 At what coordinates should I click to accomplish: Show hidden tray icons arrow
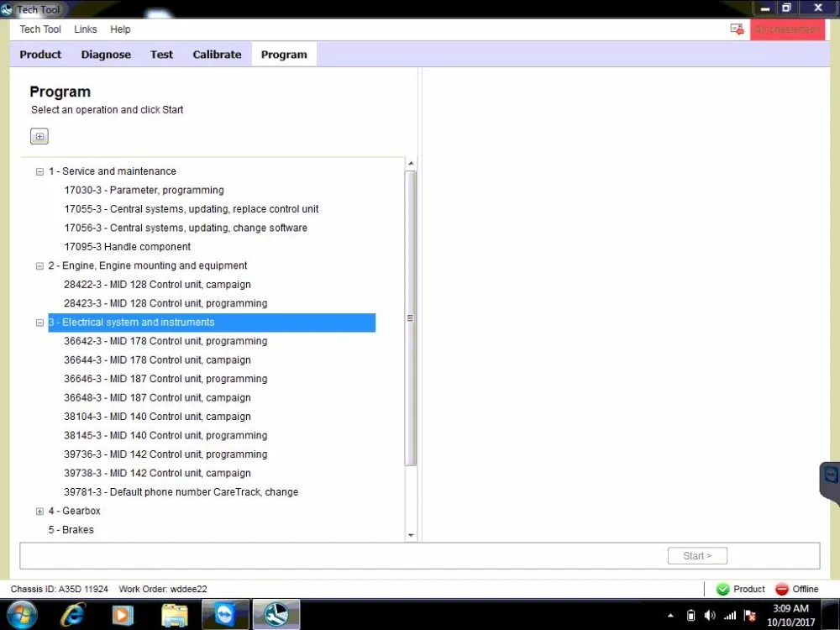tap(670, 616)
